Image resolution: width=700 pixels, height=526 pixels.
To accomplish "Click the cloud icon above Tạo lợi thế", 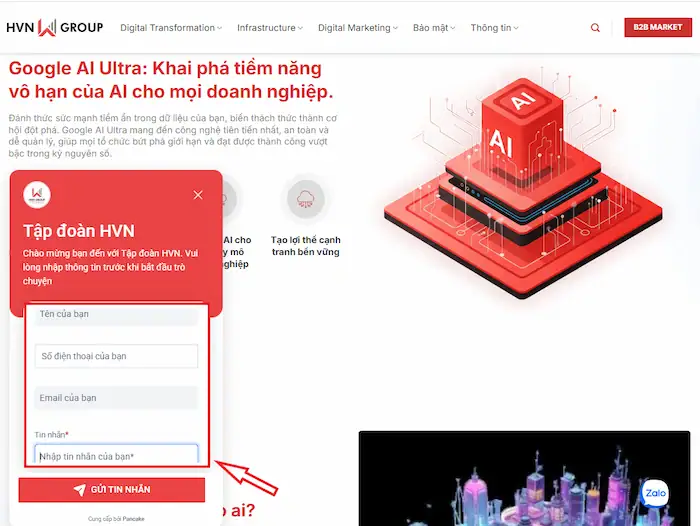I will (304, 200).
